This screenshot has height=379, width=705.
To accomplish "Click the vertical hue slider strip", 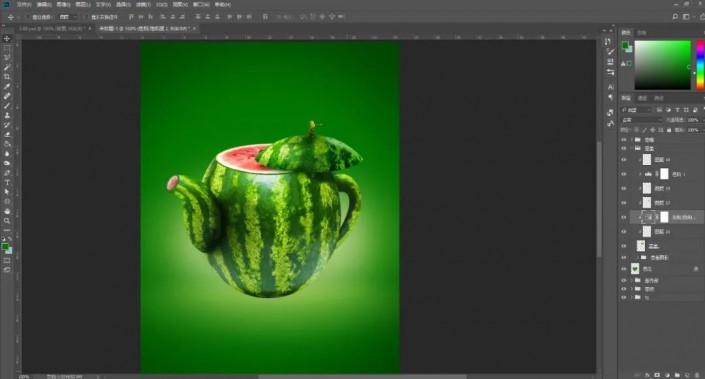I will point(700,65).
